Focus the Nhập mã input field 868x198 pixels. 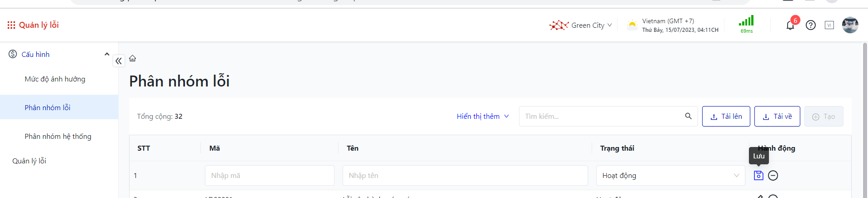coord(269,176)
